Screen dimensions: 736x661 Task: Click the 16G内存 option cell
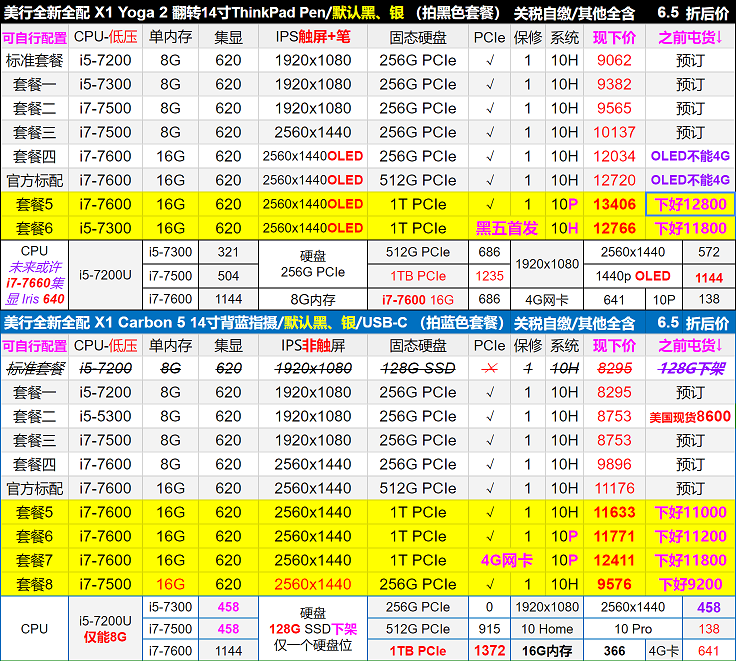pyautogui.click(x=547, y=651)
